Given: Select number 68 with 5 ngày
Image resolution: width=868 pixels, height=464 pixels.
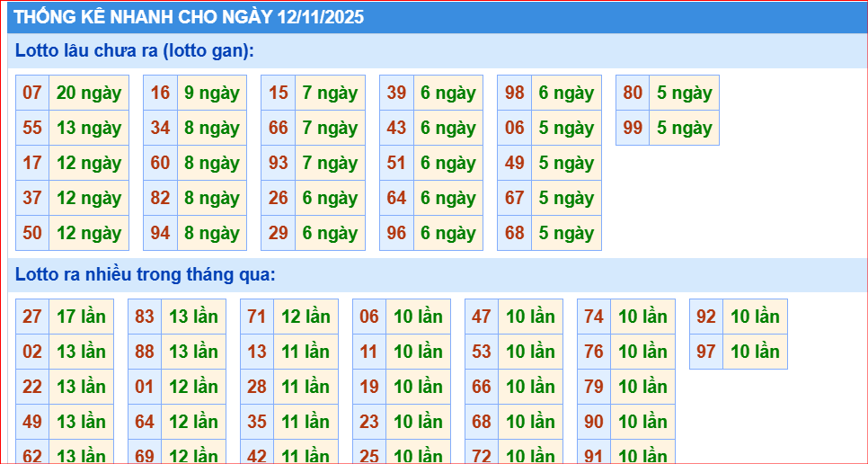Looking at the screenshot, I should (514, 233).
